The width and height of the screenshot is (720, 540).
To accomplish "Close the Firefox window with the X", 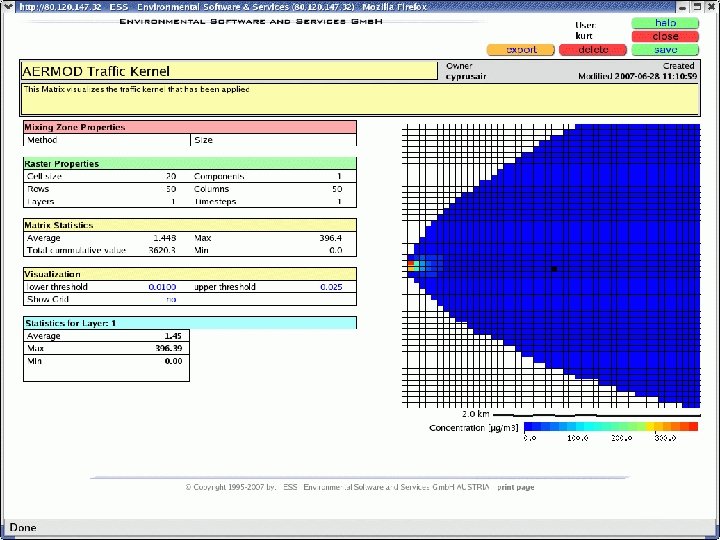I will pos(712,7).
